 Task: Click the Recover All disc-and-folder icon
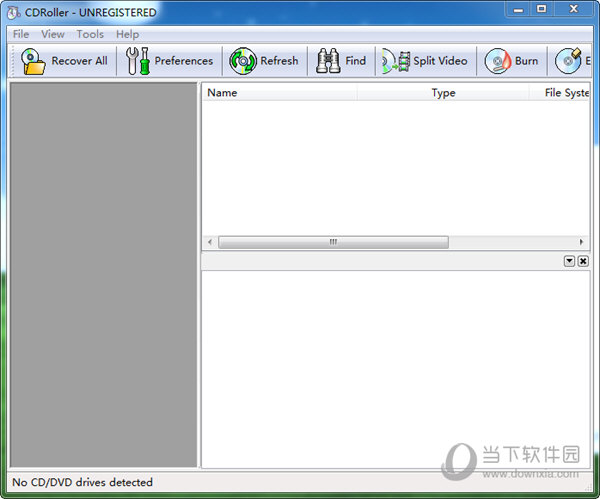[x=33, y=61]
